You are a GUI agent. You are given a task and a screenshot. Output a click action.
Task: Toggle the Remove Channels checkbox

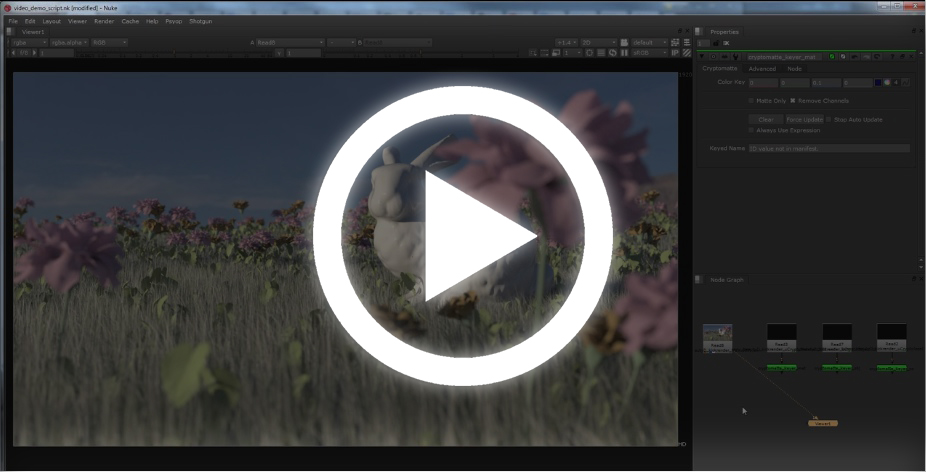[x=793, y=101]
